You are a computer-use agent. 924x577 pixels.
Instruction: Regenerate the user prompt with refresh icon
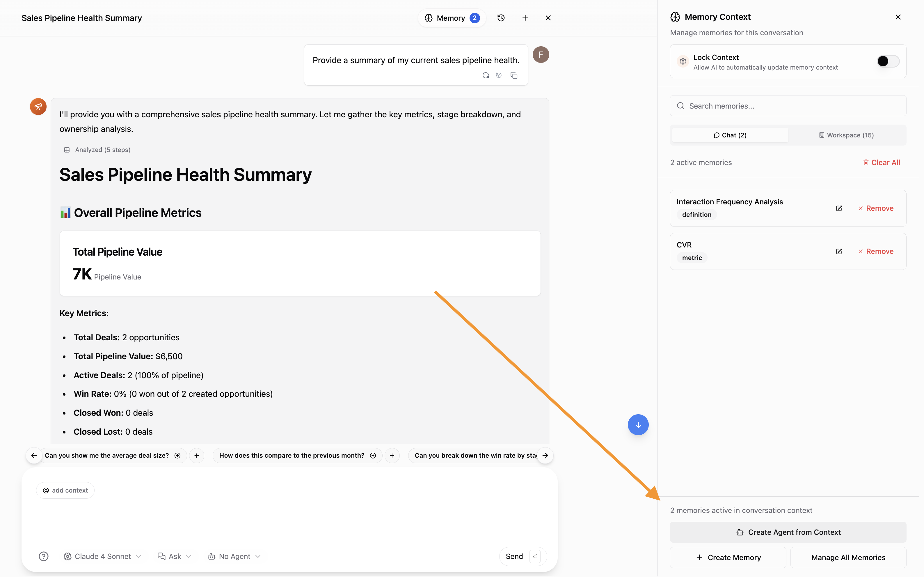coord(486,76)
